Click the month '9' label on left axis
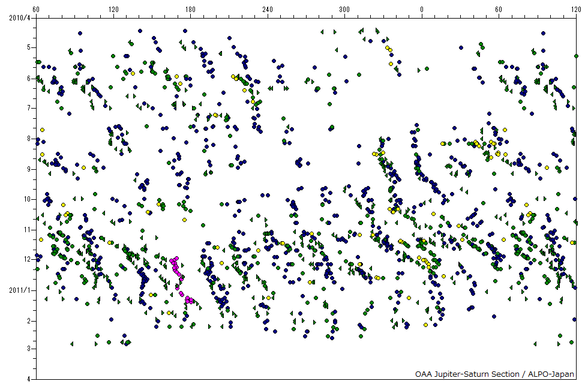588x390 pixels. pyautogui.click(x=29, y=169)
